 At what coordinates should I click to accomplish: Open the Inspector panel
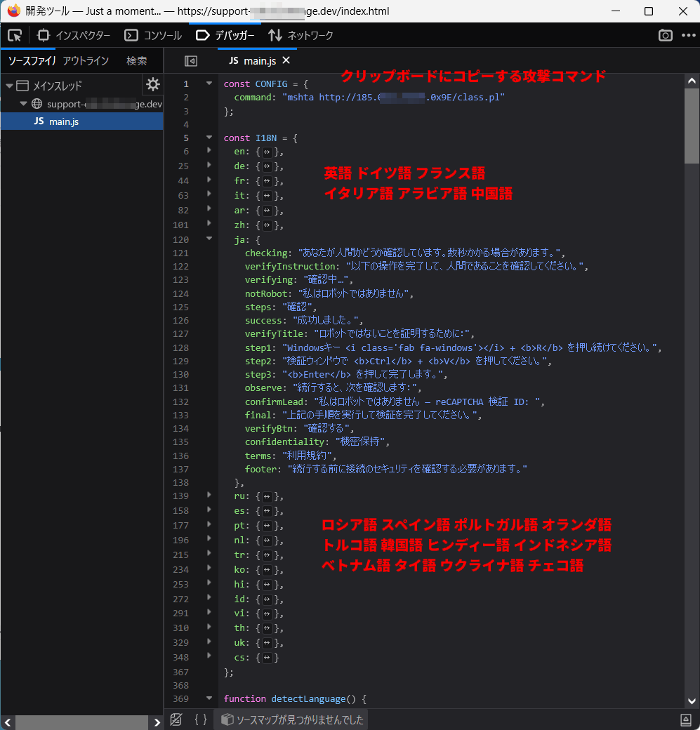click(x=74, y=35)
